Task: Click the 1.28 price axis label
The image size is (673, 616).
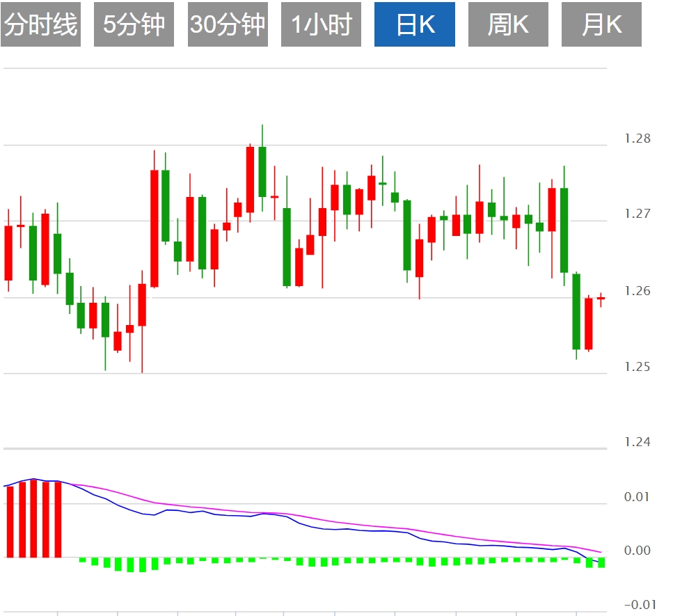Action: 638,139
